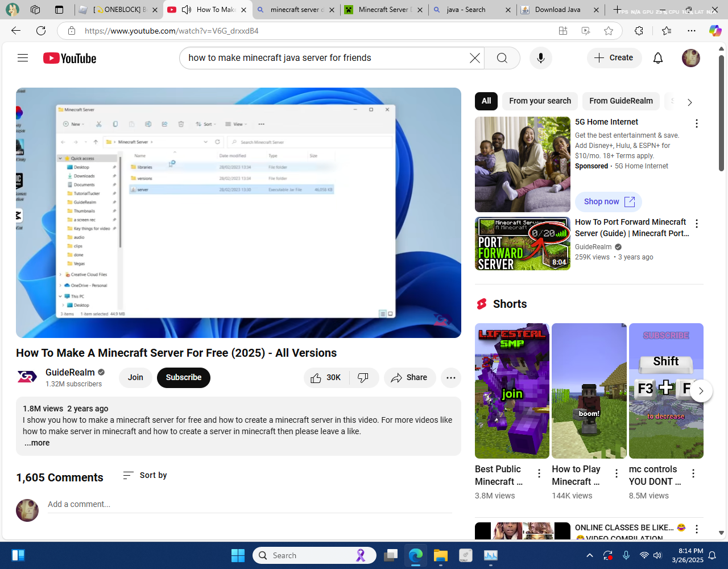Add this page to favorites star
This screenshot has width=728, height=569.
pos(609,31)
